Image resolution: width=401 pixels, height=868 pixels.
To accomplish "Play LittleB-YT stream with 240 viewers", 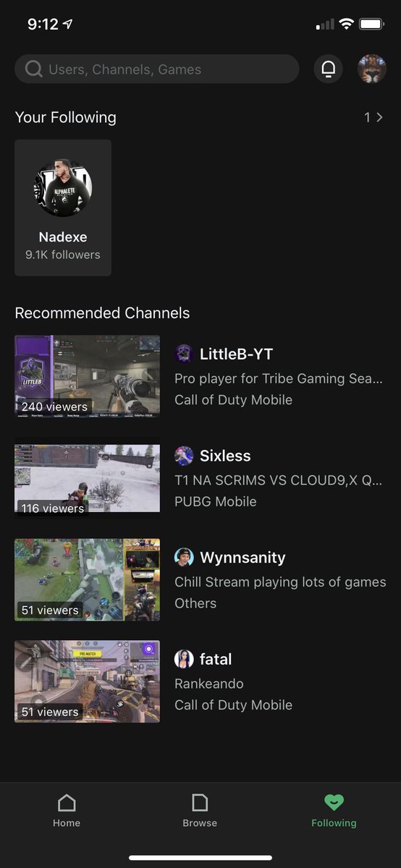I will click(x=87, y=375).
